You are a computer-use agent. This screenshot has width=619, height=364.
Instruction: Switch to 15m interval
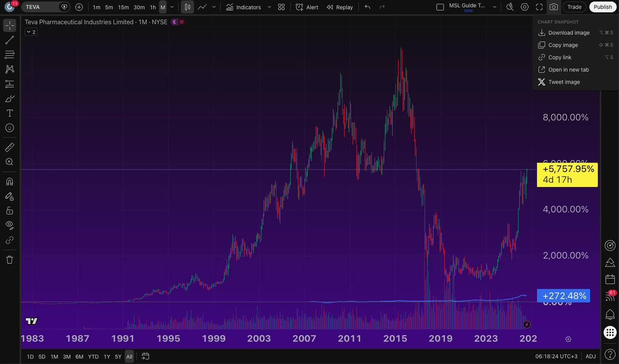pyautogui.click(x=123, y=7)
